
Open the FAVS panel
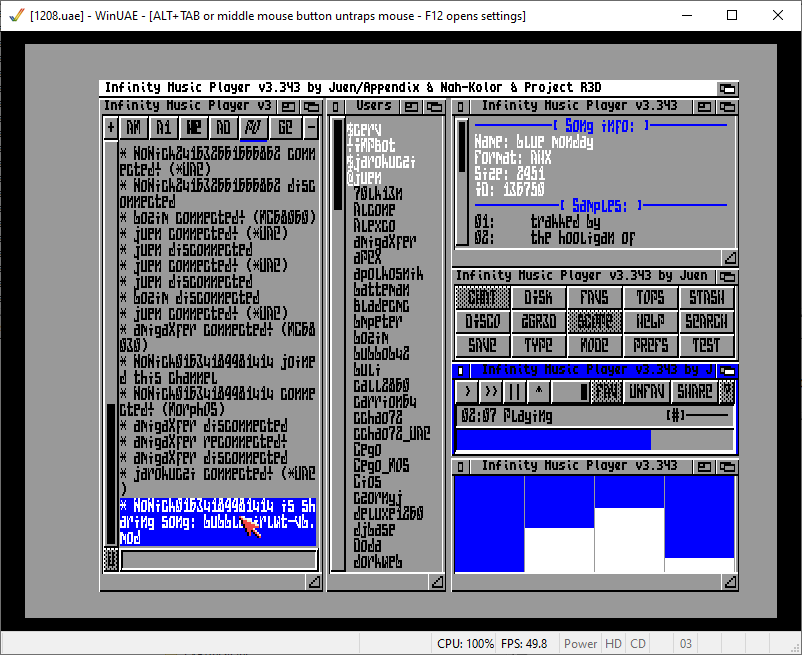point(594,298)
